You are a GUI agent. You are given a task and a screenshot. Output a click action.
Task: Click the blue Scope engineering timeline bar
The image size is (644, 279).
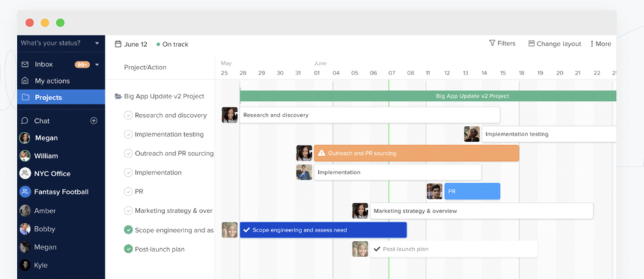[x=323, y=230]
